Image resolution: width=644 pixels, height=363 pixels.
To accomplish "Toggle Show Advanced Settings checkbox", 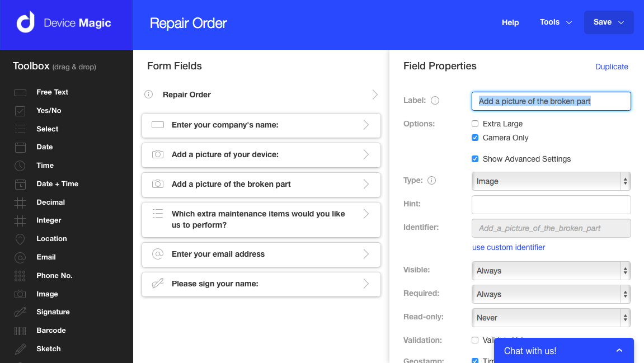I will pos(475,159).
